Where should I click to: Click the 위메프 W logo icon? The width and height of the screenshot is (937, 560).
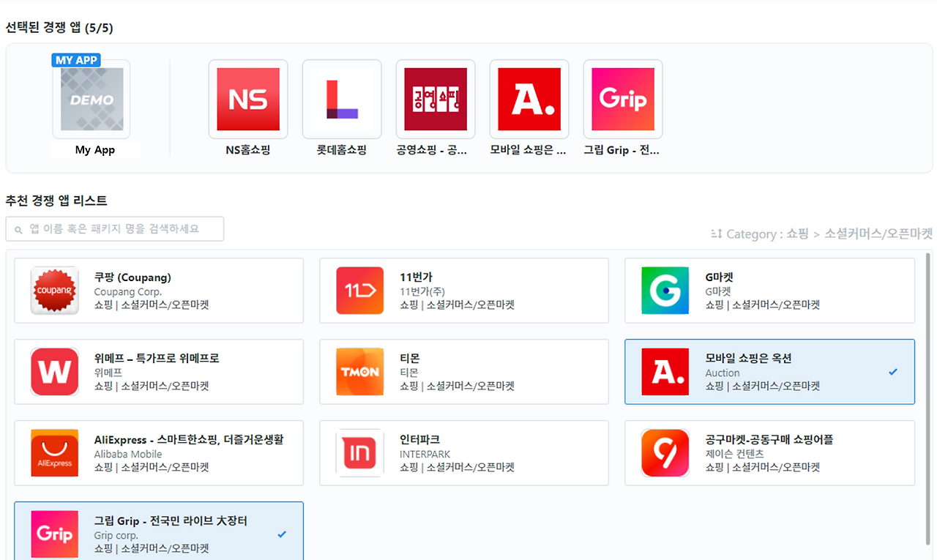click(55, 372)
